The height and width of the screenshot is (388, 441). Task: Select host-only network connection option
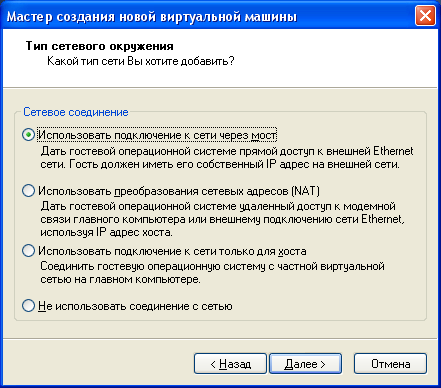click(28, 251)
